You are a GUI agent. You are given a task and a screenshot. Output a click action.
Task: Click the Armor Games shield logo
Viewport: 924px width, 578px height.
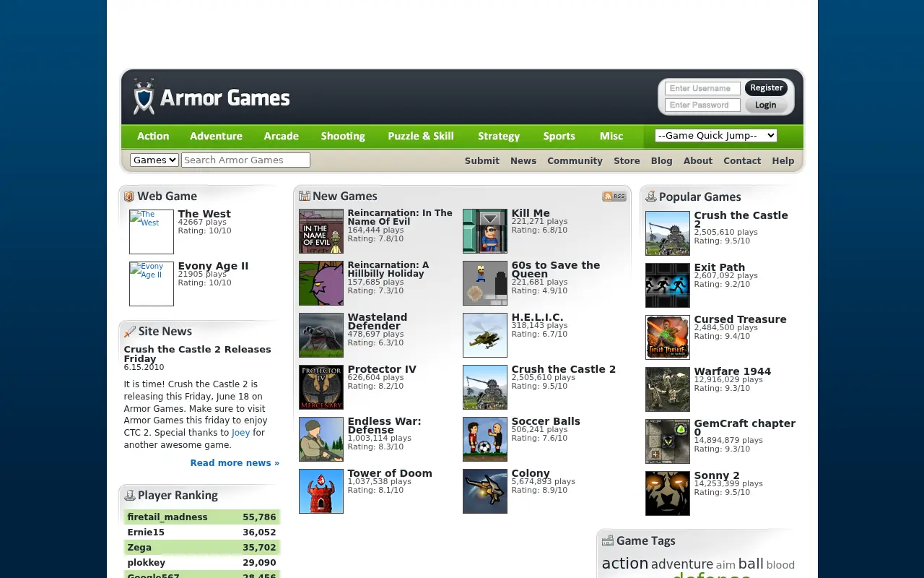(x=144, y=97)
